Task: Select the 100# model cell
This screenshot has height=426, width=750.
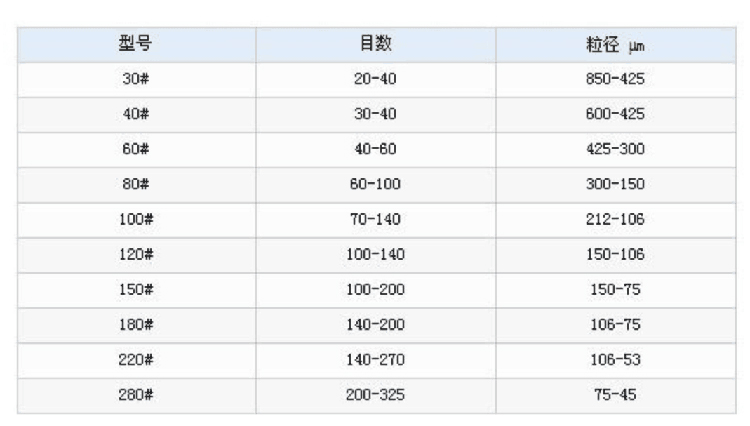Action: (136, 219)
